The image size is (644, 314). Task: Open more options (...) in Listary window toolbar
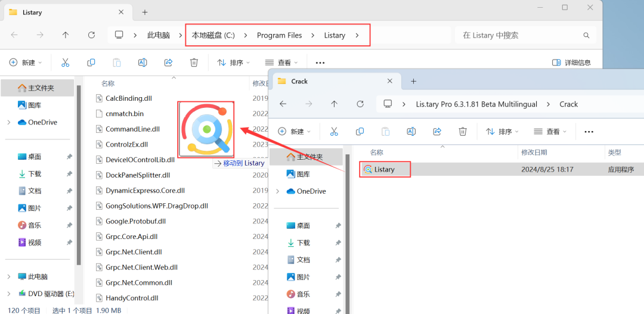coord(320,63)
